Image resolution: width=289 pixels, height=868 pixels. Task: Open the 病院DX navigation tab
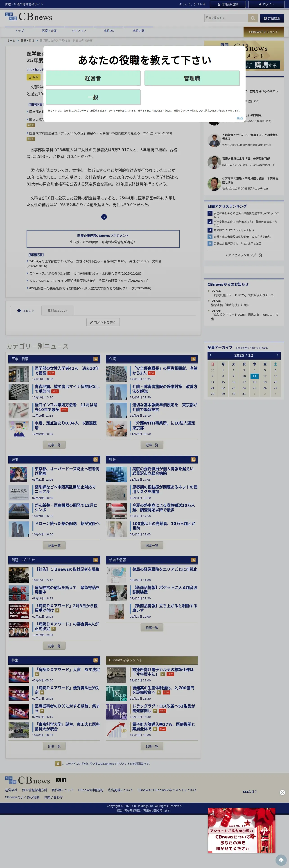[109, 31]
